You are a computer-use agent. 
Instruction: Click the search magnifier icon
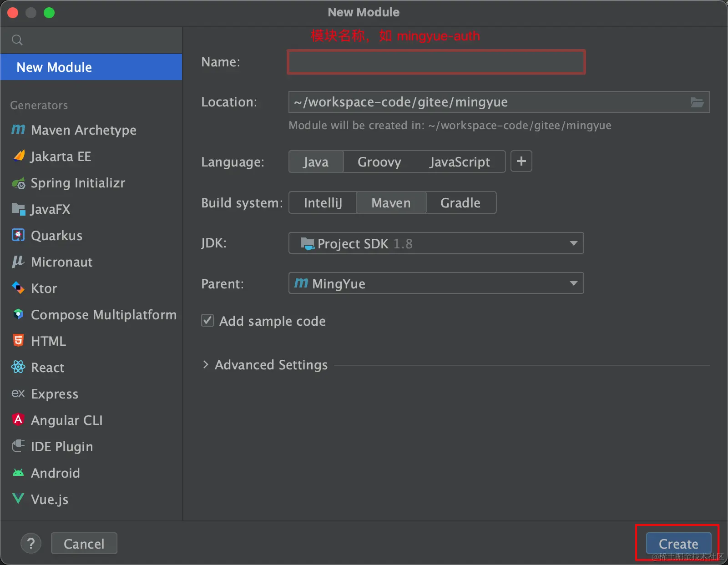[x=17, y=40]
